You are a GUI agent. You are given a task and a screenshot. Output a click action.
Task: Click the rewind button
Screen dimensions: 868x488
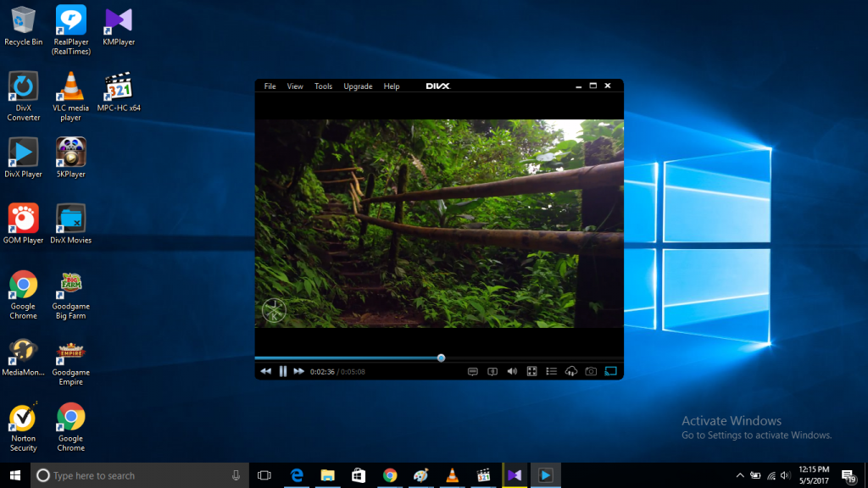coord(265,371)
